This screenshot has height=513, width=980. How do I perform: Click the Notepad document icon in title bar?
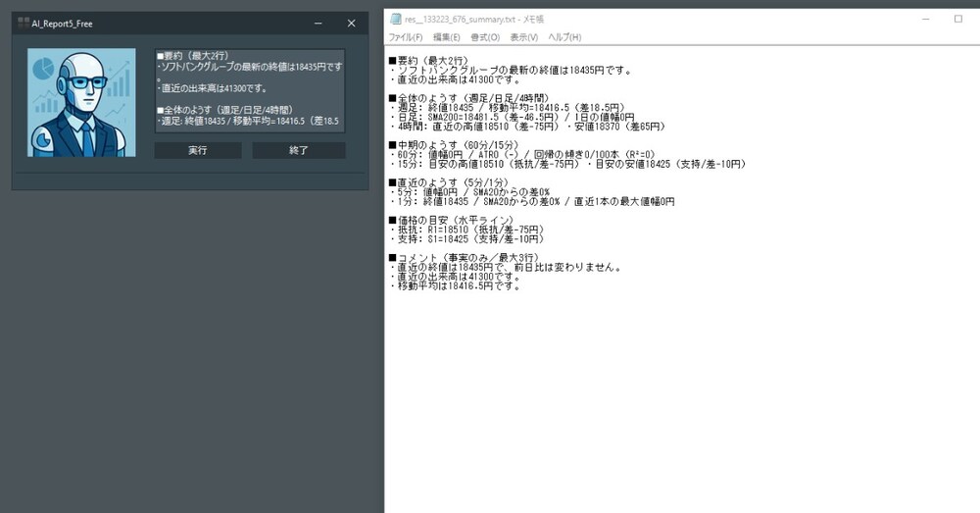pyautogui.click(x=395, y=19)
